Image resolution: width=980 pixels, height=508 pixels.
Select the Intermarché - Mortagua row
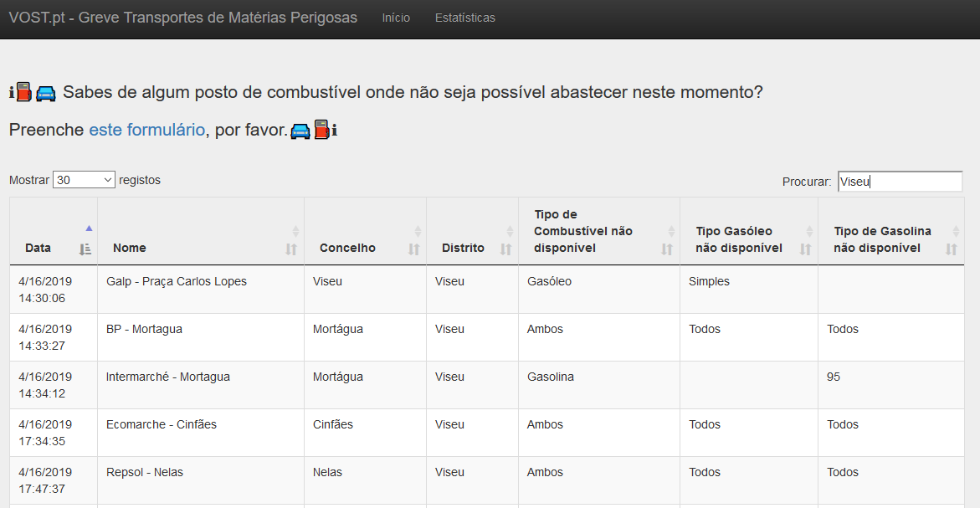click(167, 377)
